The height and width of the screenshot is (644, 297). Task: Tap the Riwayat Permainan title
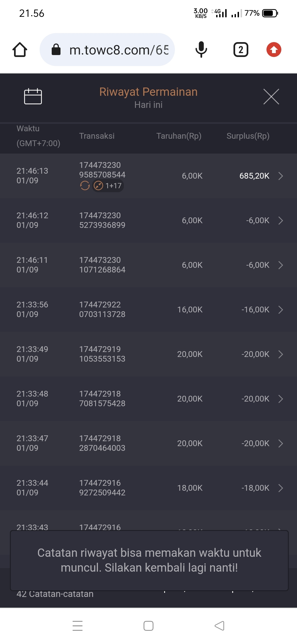(148, 92)
